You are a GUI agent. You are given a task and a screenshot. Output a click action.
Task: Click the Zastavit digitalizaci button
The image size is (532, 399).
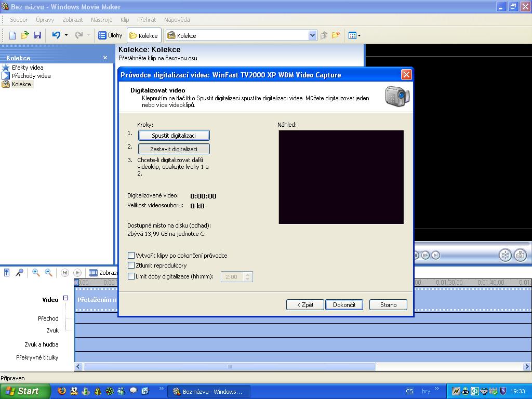pos(174,149)
